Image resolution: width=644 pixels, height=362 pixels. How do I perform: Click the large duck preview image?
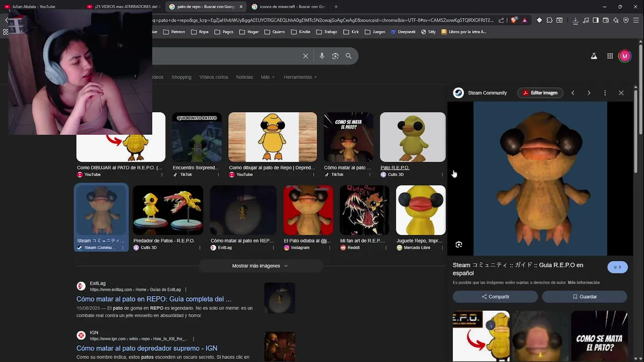point(540,178)
